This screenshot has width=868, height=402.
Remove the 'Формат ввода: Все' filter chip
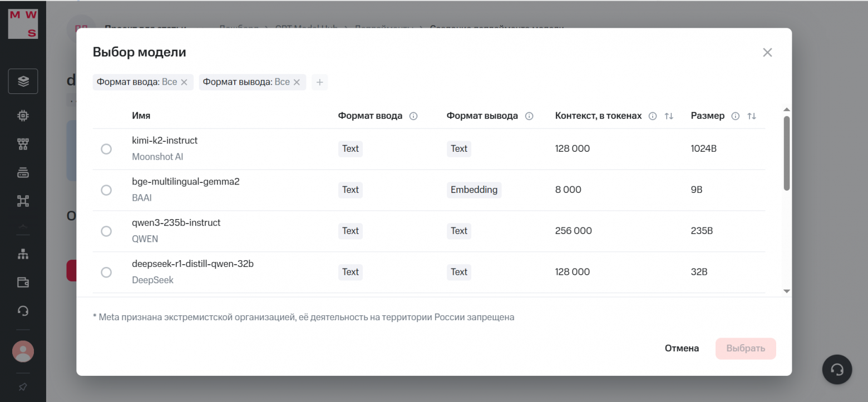(184, 82)
